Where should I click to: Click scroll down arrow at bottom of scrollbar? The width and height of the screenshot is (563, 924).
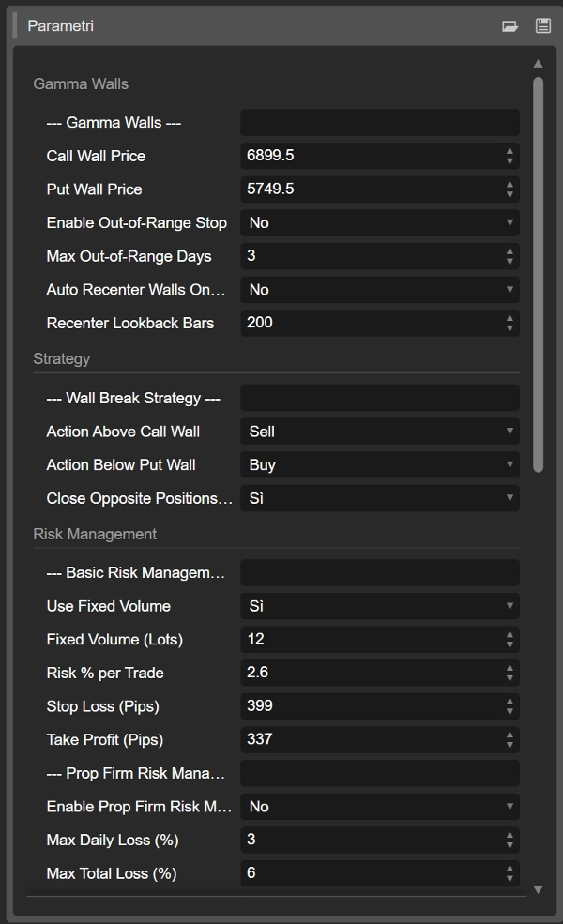[x=538, y=888]
